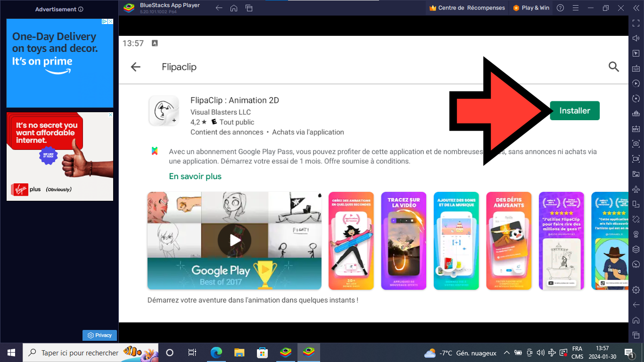Play the FlipaClip preview video
The image size is (644, 362).
point(234,240)
